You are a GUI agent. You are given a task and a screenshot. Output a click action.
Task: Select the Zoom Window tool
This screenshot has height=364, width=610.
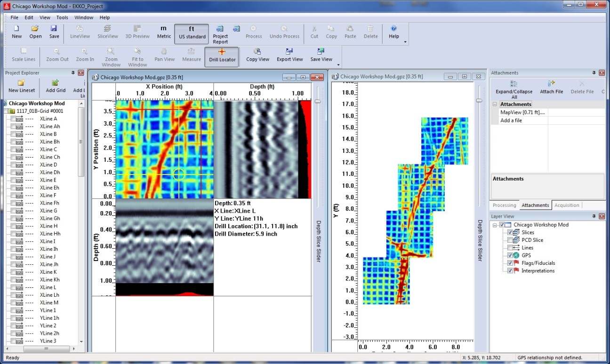pyautogui.click(x=111, y=57)
